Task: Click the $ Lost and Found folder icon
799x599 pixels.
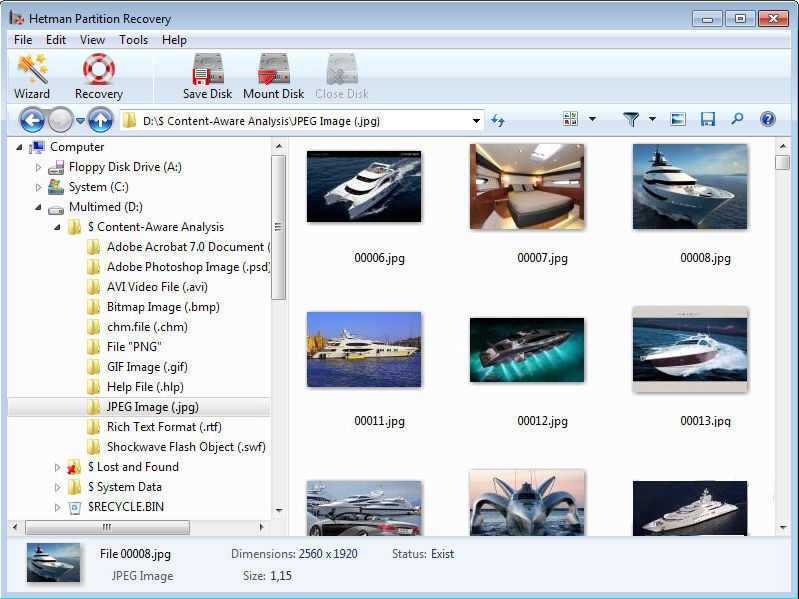Action: [x=74, y=467]
